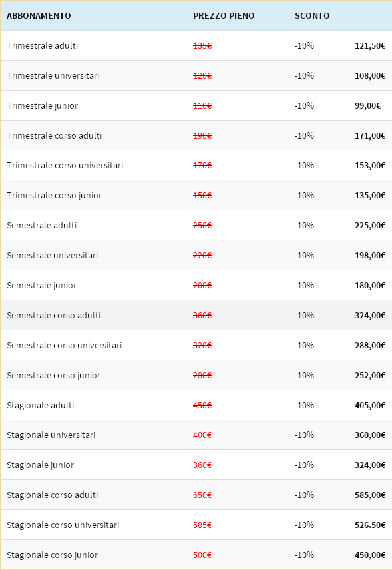The height and width of the screenshot is (570, 392).
Task: Click the Trimestrale corso universitari label
Action: [x=65, y=165]
